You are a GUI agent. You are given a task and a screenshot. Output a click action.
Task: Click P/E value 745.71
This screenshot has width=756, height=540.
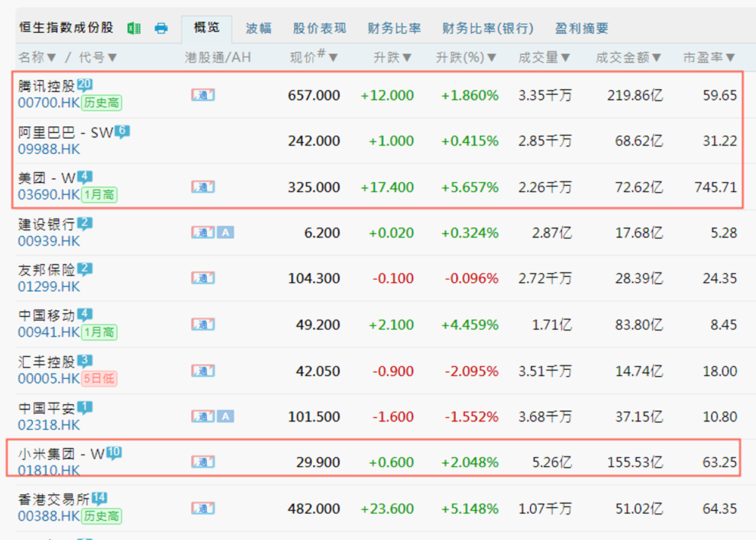715,188
